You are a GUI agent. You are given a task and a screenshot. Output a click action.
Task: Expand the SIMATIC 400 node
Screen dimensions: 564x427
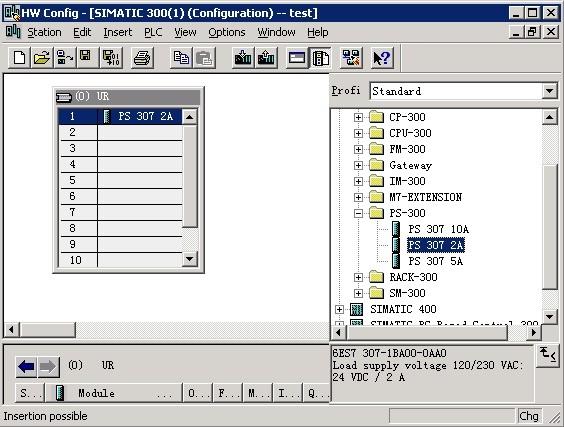tap(339, 309)
